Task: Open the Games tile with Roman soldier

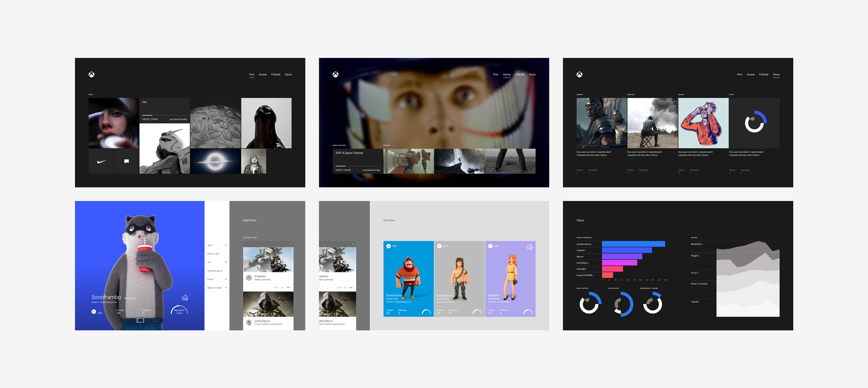Action: (602, 123)
